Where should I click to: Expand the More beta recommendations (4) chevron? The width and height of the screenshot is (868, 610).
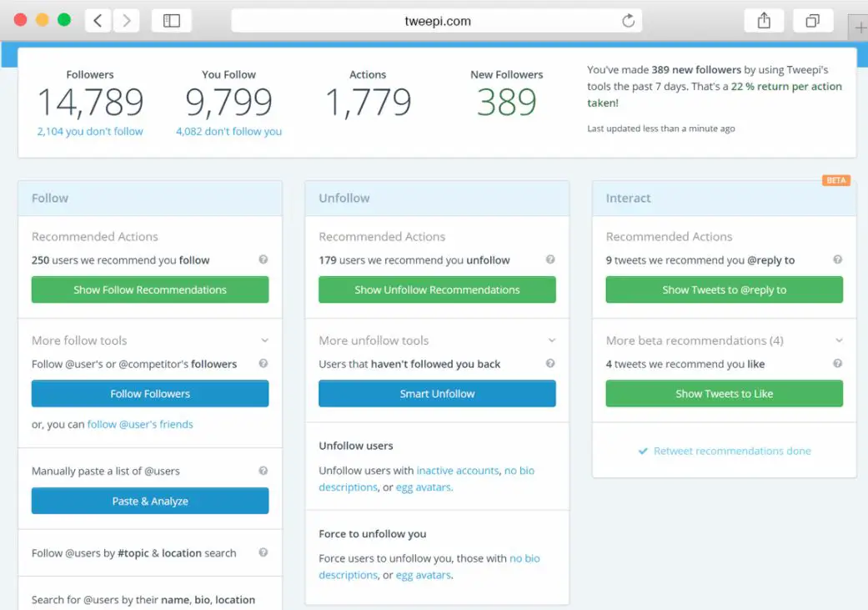click(839, 340)
